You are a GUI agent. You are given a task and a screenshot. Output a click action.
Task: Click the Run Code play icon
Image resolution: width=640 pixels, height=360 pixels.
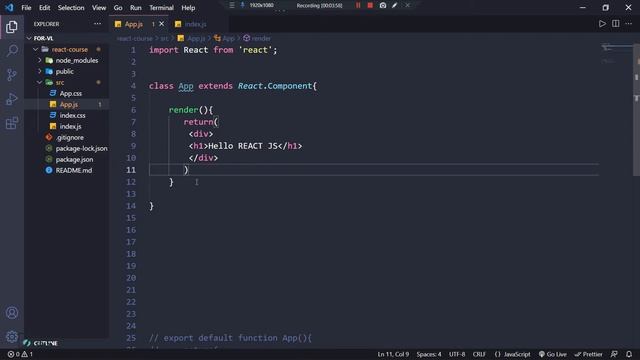coord(602,24)
